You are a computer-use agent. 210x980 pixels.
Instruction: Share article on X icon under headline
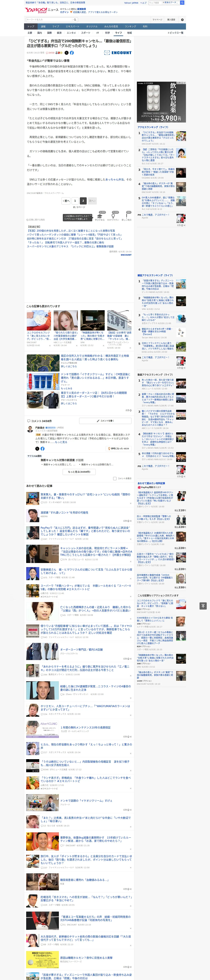pos(67,53)
